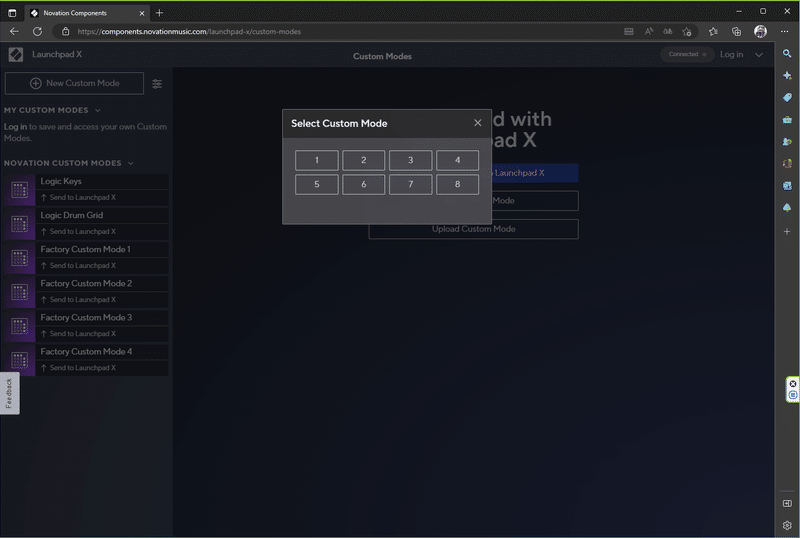Select custom mode slot 8
The image size is (800, 538).
coord(457,184)
